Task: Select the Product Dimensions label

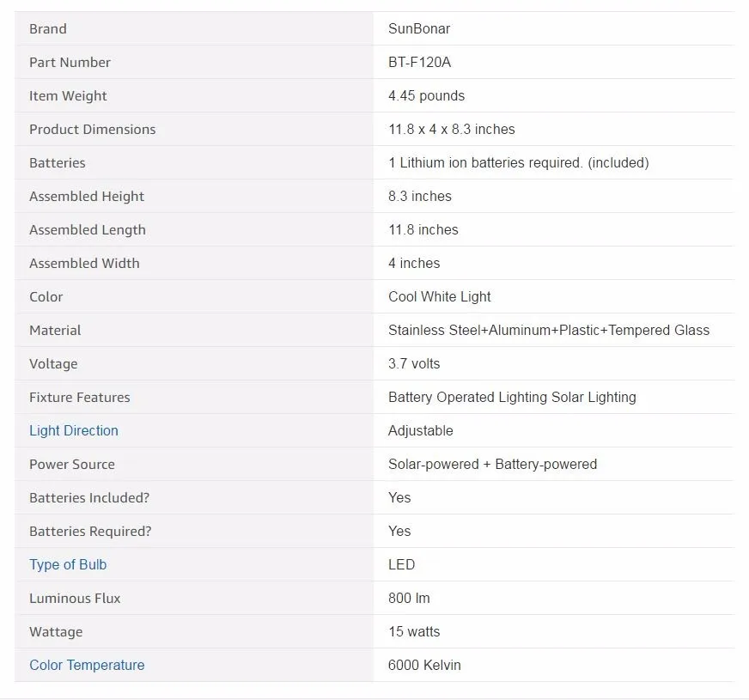Action: pos(92,130)
